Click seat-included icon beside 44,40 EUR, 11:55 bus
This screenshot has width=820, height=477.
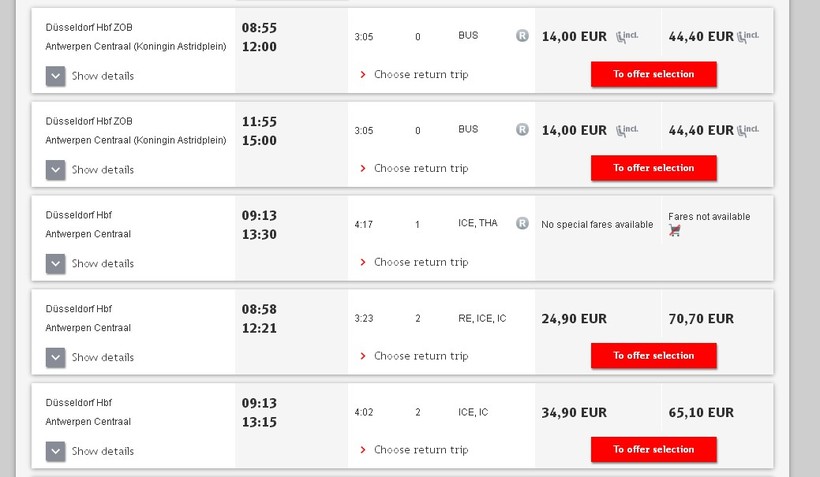click(x=748, y=131)
